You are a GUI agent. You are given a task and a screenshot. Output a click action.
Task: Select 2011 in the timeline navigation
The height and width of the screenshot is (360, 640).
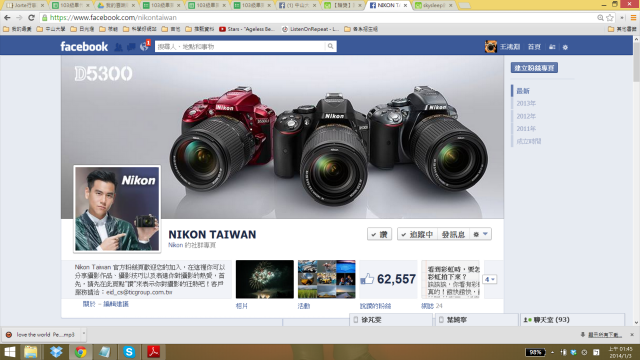click(526, 129)
